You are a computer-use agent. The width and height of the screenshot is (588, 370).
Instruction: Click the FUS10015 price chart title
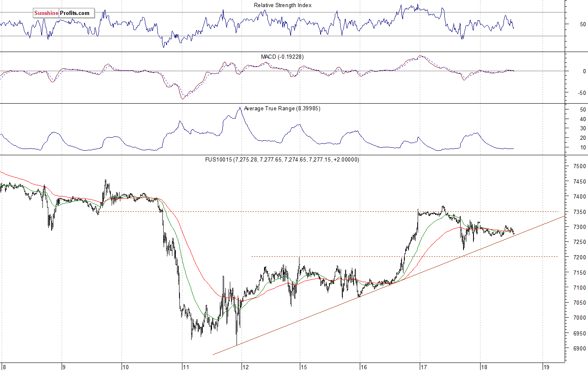pos(282,160)
